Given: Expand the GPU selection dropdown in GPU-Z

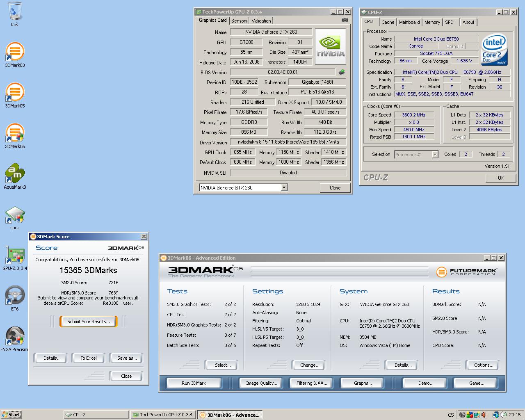Looking at the screenshot, I should (x=284, y=187).
